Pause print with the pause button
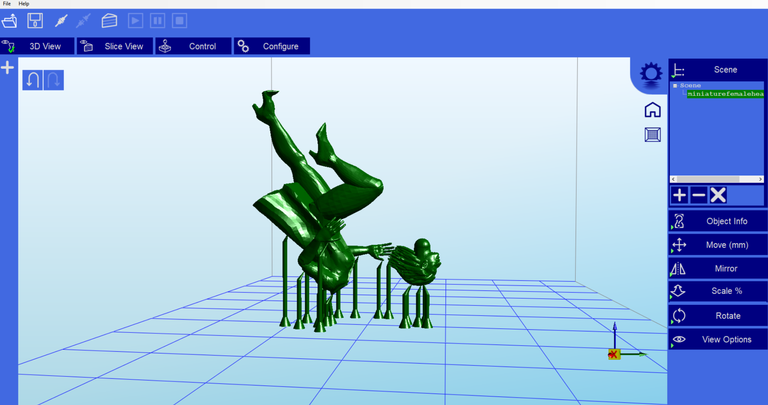 (x=157, y=21)
